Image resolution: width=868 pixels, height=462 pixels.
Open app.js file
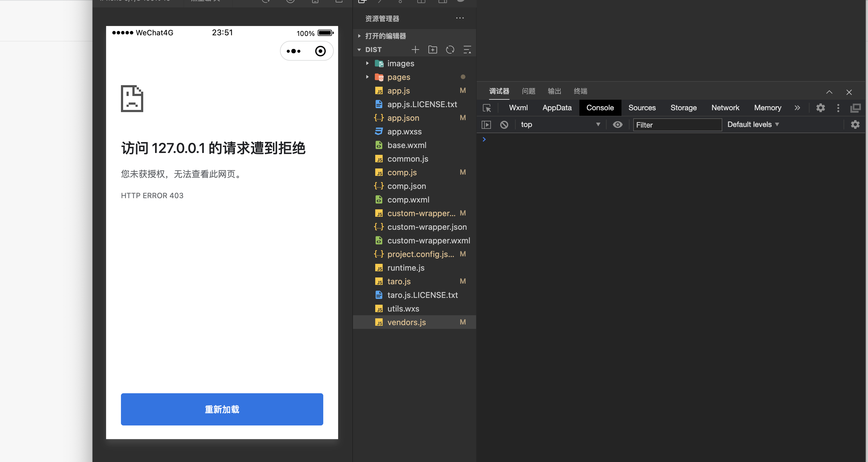click(x=414, y=90)
